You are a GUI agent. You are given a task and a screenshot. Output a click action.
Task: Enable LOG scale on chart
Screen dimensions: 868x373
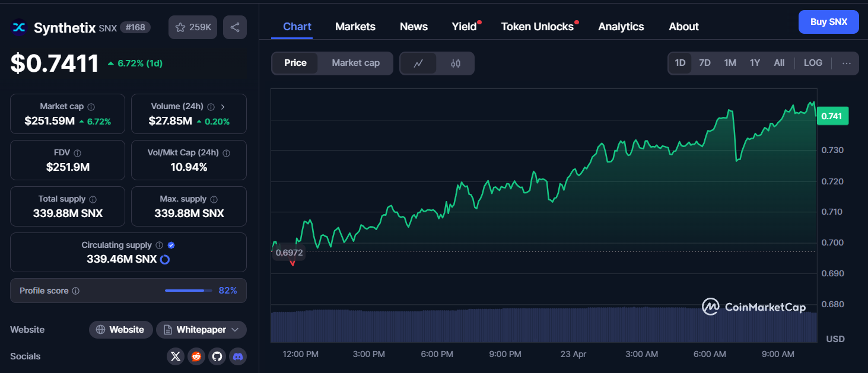(x=813, y=63)
